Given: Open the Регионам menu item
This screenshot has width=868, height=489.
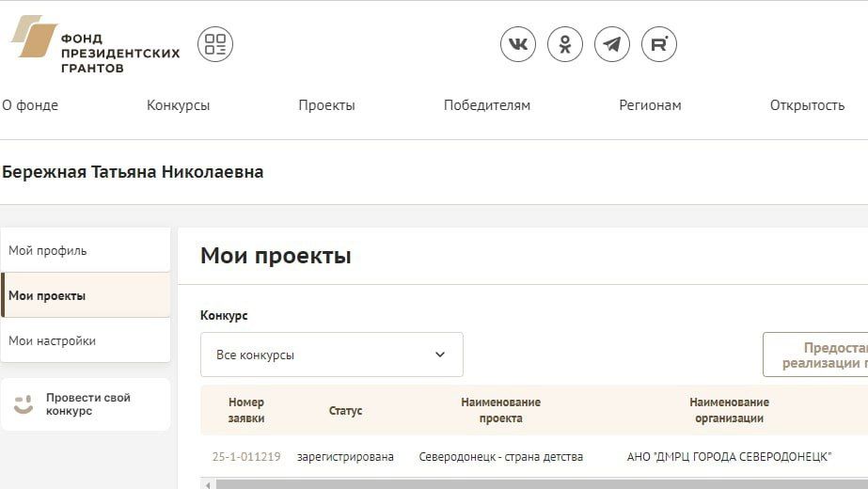Looking at the screenshot, I should [650, 105].
